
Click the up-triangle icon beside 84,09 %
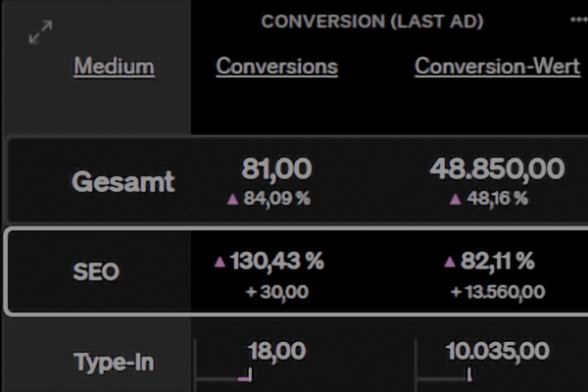232,199
